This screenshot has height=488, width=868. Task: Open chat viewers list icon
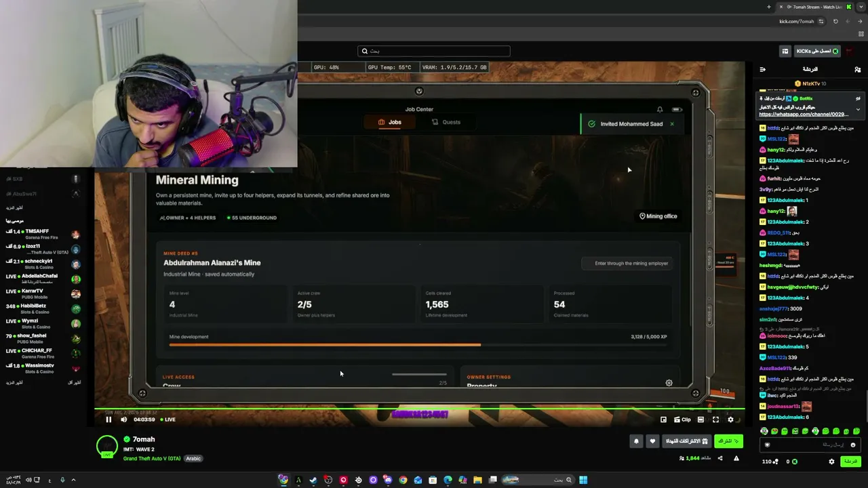858,69
